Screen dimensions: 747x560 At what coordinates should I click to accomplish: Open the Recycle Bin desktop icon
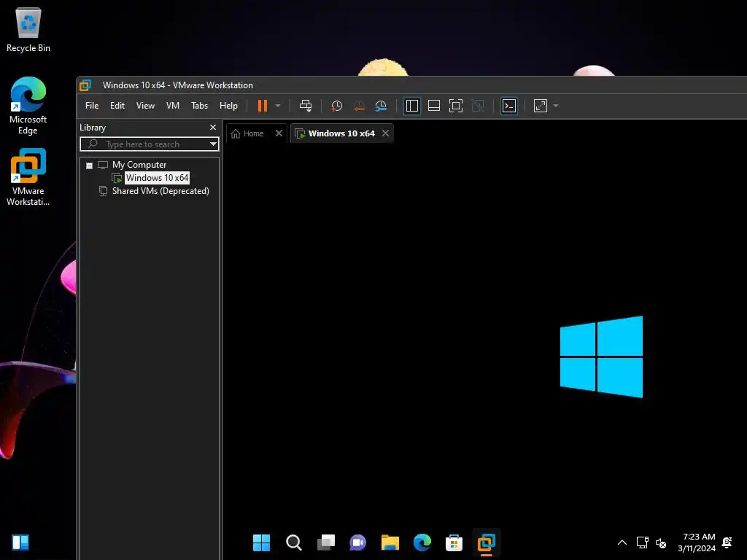point(28,31)
